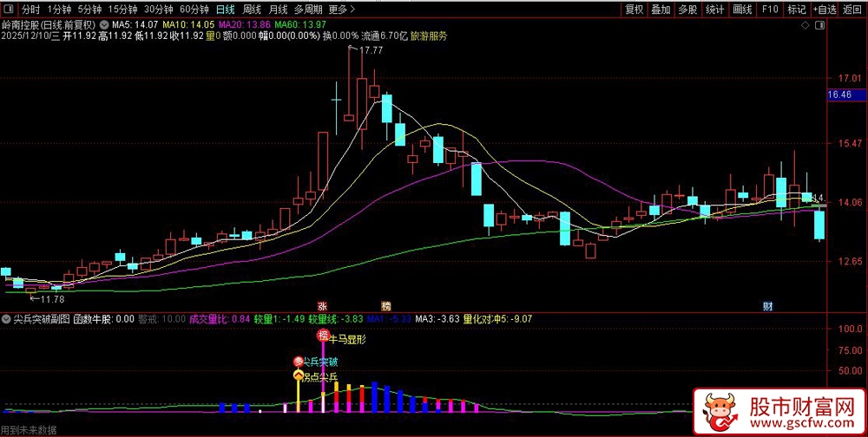868x437 pixels.
Task: Click the red 多 circle icon by 尖兵突破
Action: pyautogui.click(x=299, y=362)
